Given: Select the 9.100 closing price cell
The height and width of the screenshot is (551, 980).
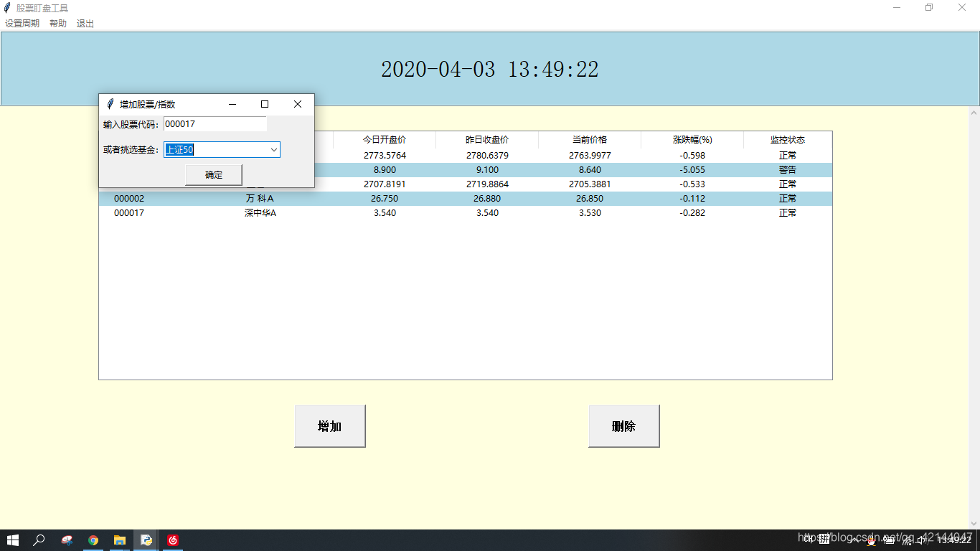Looking at the screenshot, I should pyautogui.click(x=487, y=170).
